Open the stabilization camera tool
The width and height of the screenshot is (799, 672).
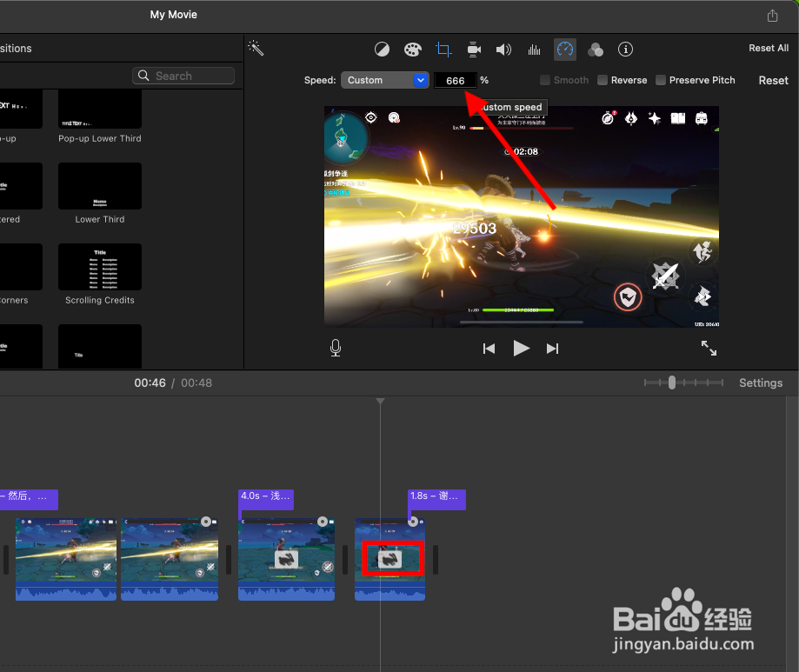click(474, 50)
